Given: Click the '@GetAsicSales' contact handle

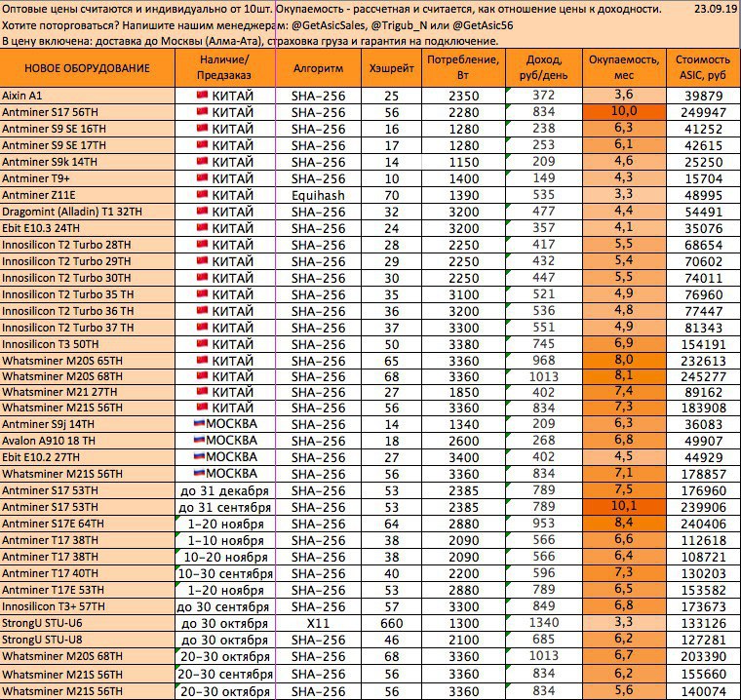Looking at the screenshot, I should 329,25.
